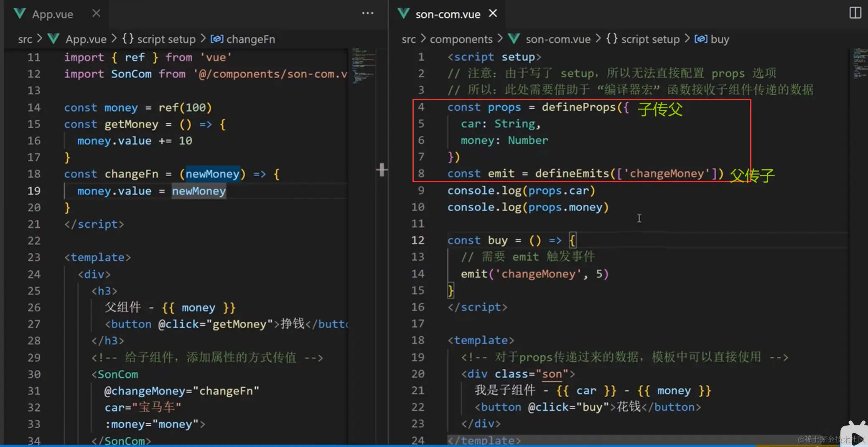Click the left editor's minimap

(363, 66)
